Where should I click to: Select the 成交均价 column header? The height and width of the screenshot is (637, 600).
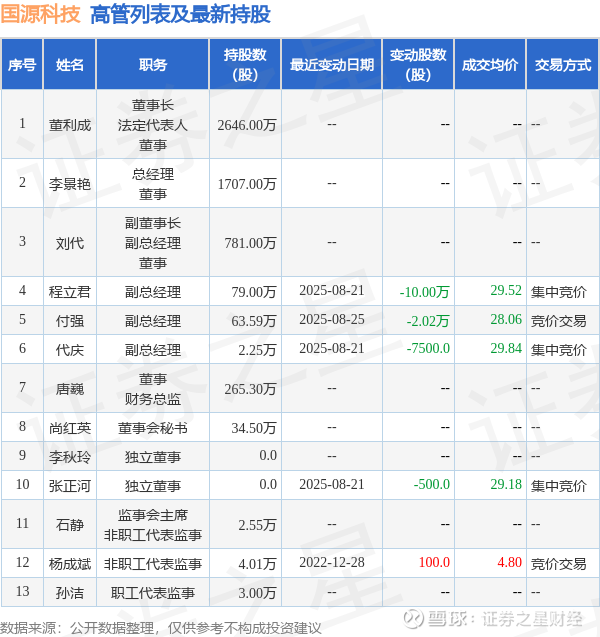point(490,65)
